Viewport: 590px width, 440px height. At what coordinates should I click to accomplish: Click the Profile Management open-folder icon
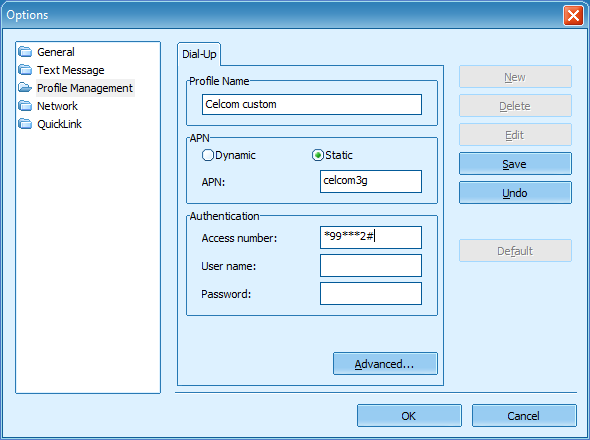(25, 88)
